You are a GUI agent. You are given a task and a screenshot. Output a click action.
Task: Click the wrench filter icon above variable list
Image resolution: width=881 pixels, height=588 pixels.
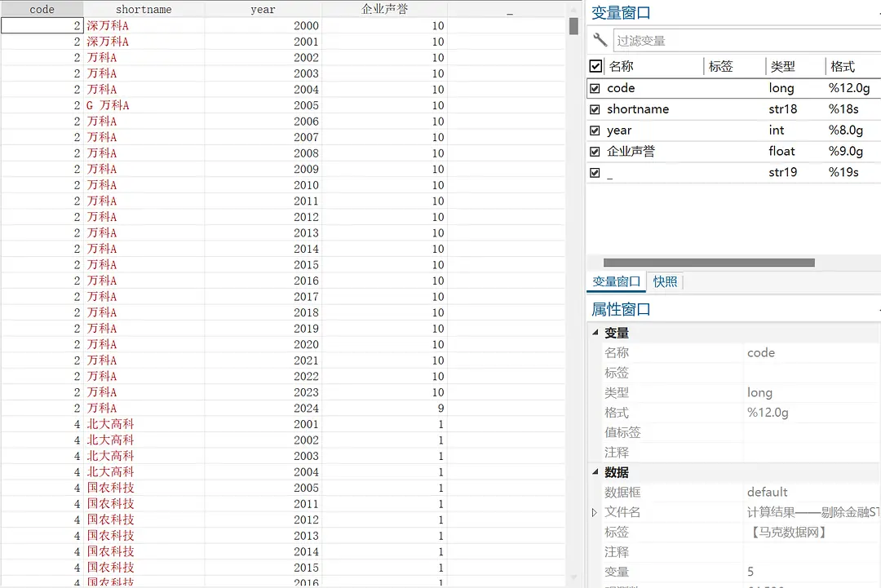pyautogui.click(x=601, y=38)
